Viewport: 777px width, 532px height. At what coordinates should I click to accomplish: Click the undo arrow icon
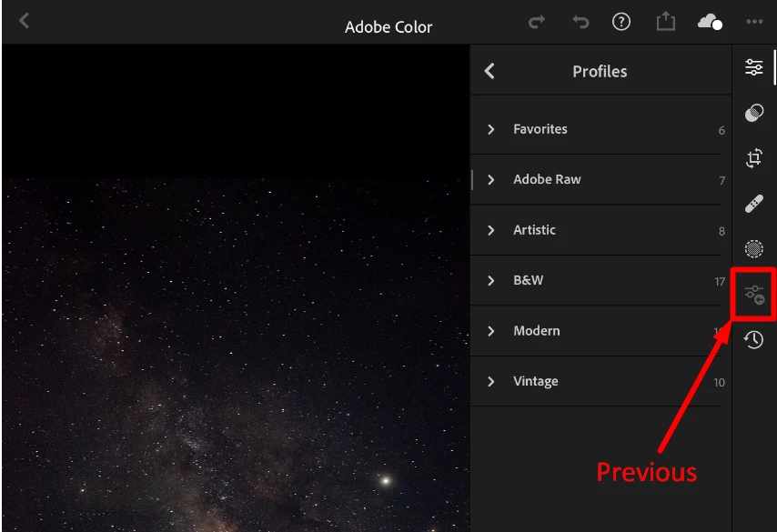tap(580, 22)
